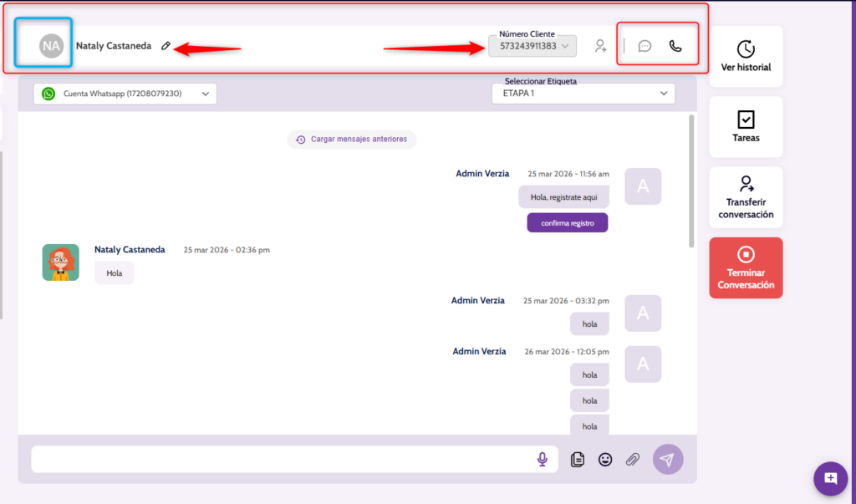The width and height of the screenshot is (856, 504).
Task: Open Ver historial panel
Action: [x=746, y=56]
